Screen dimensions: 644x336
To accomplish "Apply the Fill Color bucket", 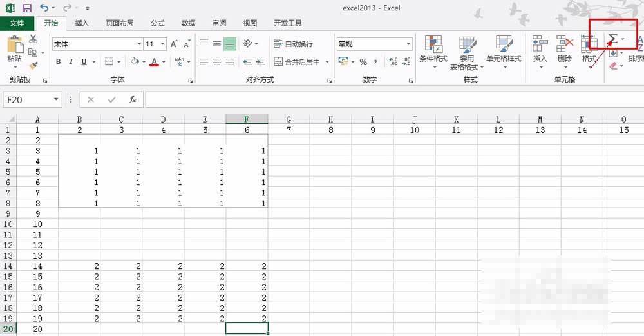I will click(x=135, y=61).
